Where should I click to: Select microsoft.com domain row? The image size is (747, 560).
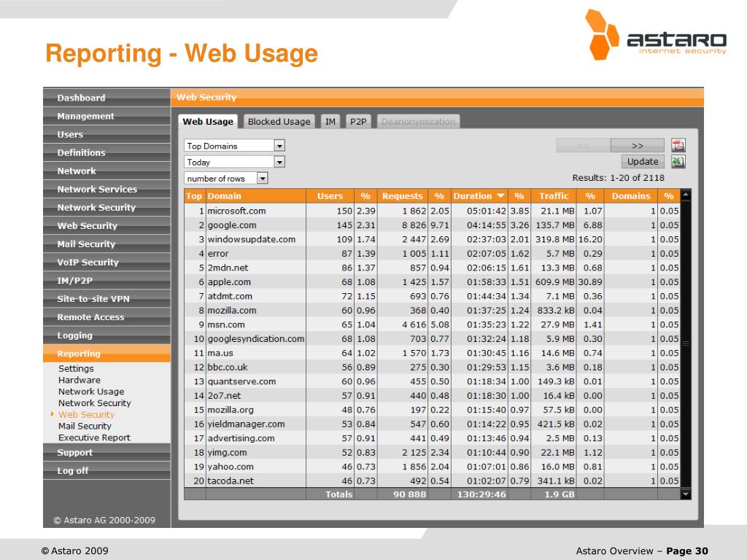click(x=432, y=211)
